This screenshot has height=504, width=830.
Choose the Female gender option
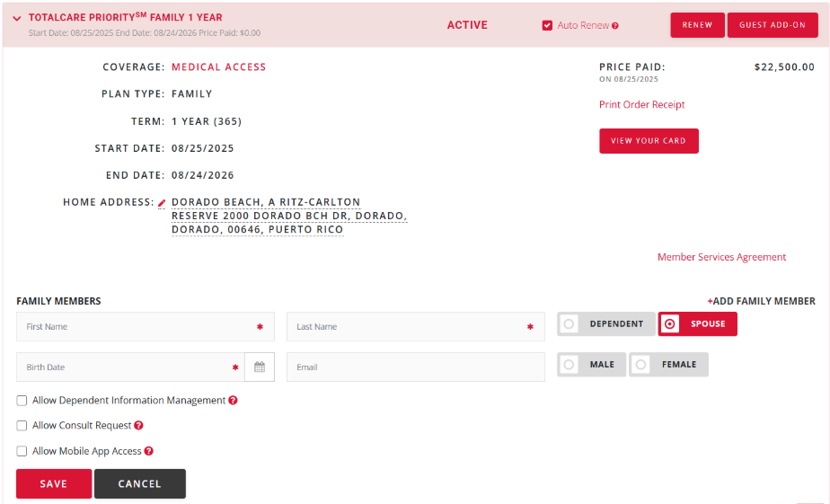(x=641, y=364)
